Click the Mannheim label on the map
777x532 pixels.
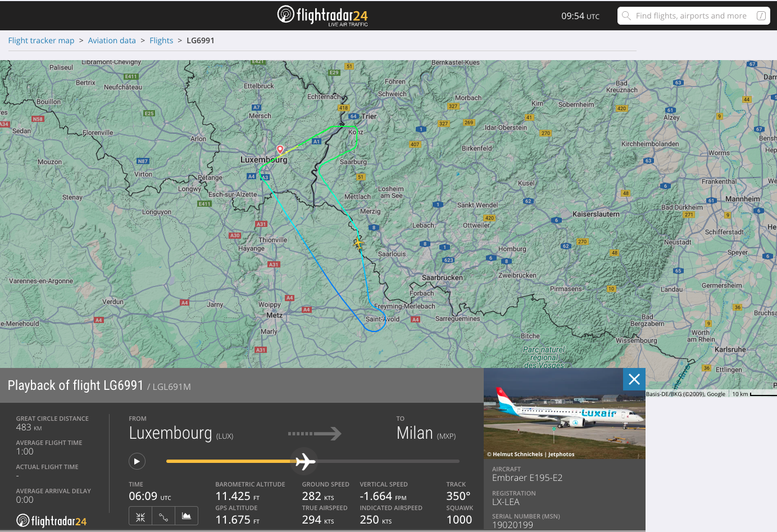(x=742, y=199)
